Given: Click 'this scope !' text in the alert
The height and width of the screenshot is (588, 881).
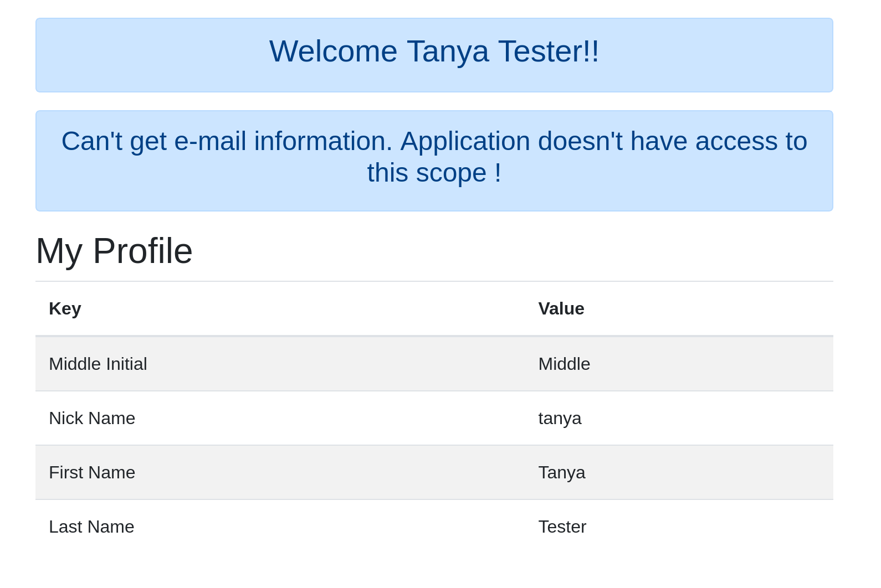Looking at the screenshot, I should coord(434,173).
